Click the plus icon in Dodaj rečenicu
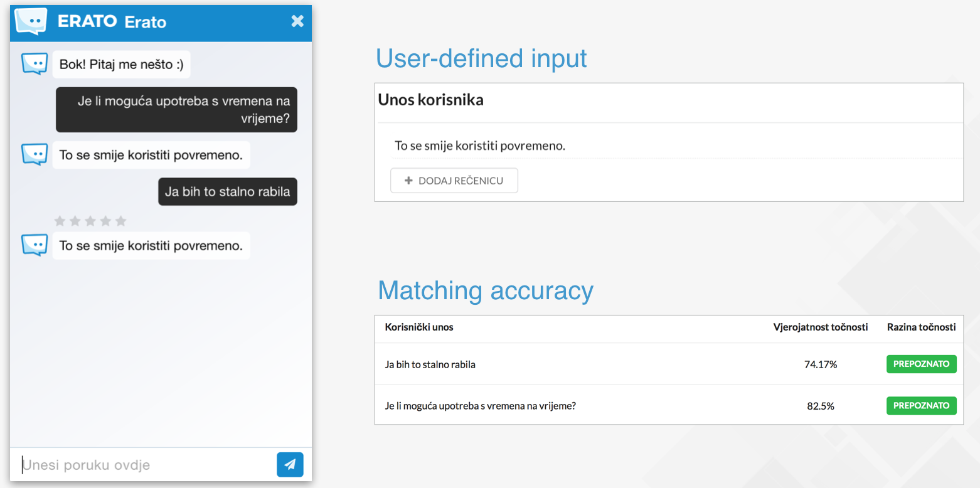 (408, 181)
